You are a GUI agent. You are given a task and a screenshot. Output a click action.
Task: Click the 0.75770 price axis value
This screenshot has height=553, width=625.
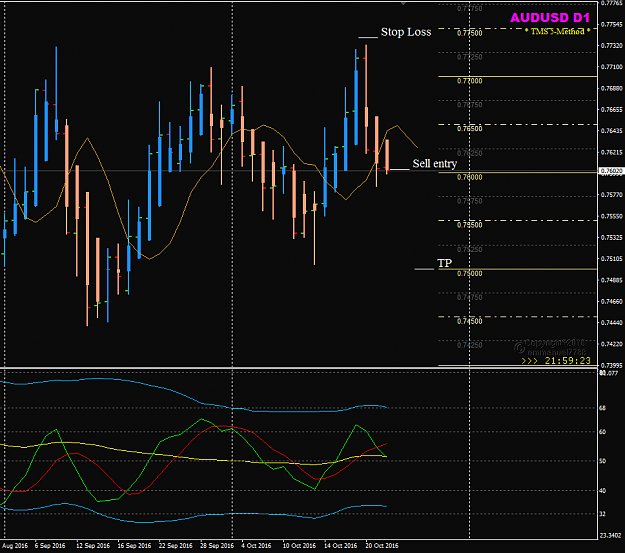coord(612,195)
